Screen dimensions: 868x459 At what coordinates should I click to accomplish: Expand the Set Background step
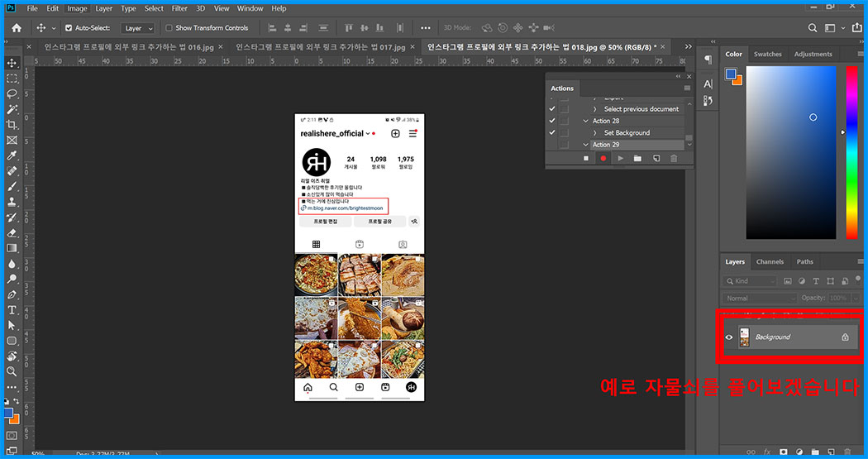pyautogui.click(x=595, y=133)
